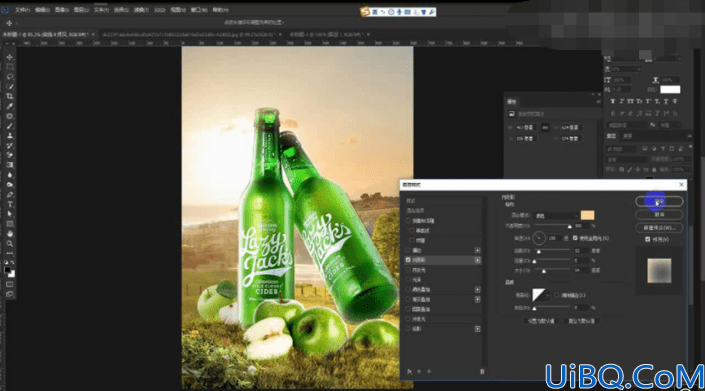Viewport: 705px width, 391px height.
Task: Select the Clone Stamp tool
Action: pyautogui.click(x=9, y=135)
